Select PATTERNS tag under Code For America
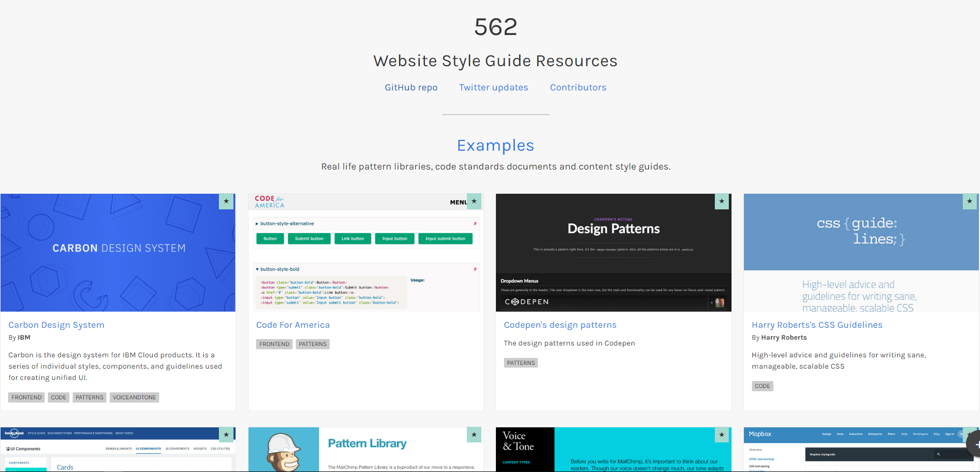Viewport: 980px width, 472px height. pyautogui.click(x=313, y=344)
